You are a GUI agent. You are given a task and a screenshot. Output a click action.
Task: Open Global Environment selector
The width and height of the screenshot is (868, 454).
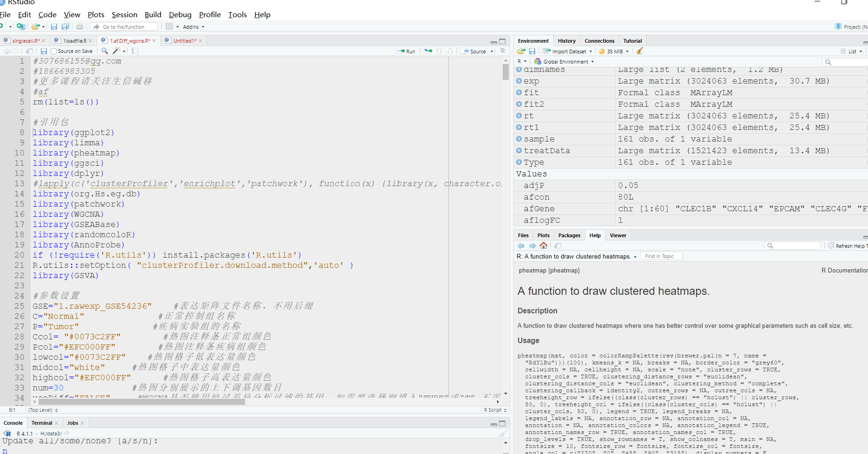[564, 62]
